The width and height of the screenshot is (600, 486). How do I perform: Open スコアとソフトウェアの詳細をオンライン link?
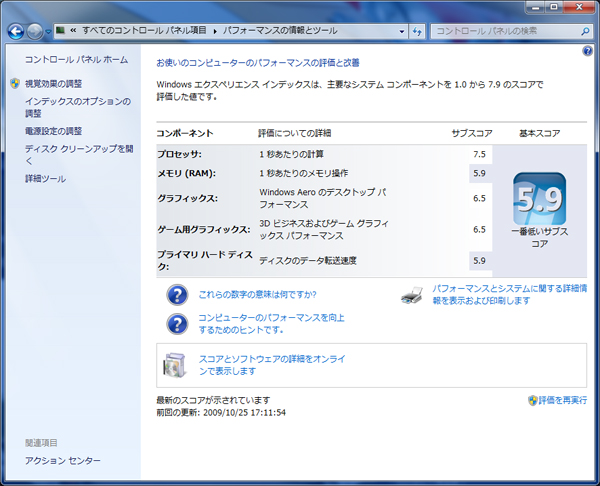[272, 365]
